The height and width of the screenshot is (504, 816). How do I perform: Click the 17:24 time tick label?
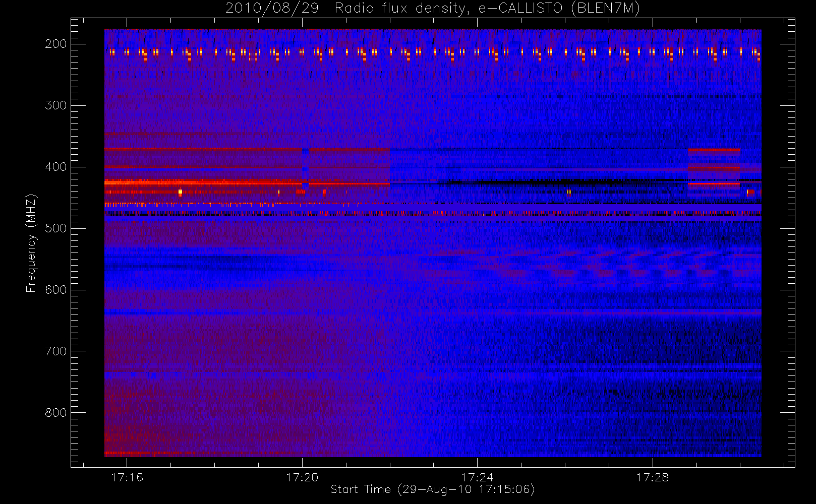477,477
